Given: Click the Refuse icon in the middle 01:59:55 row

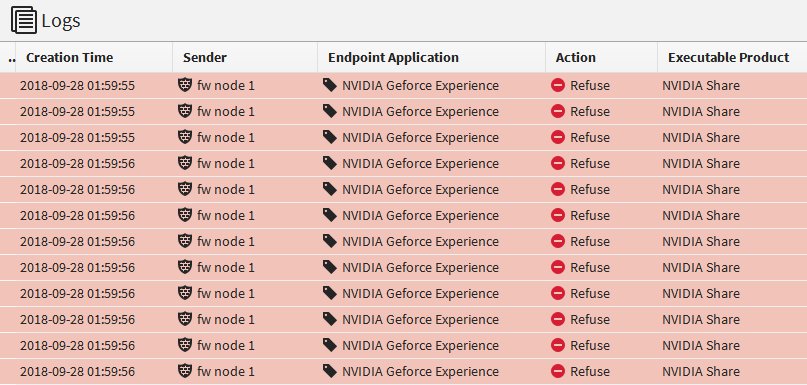Looking at the screenshot, I should pos(558,111).
